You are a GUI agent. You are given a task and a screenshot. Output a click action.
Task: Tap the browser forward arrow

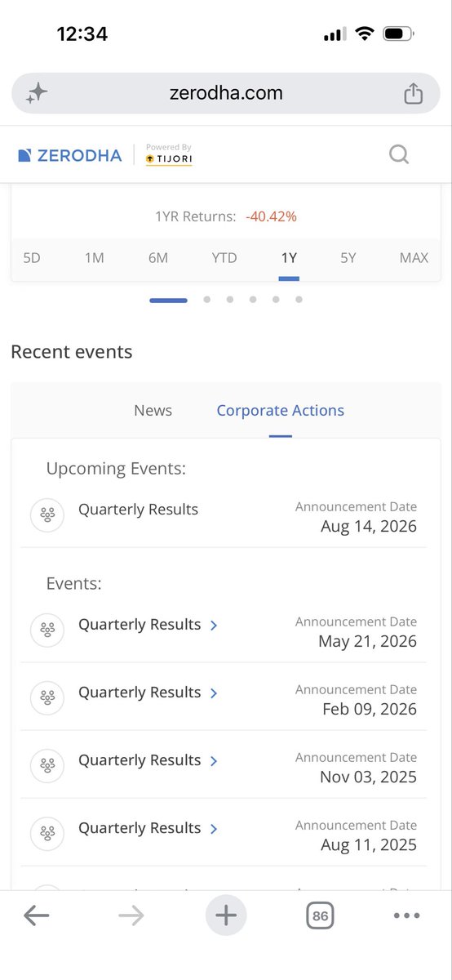pyautogui.click(x=131, y=915)
